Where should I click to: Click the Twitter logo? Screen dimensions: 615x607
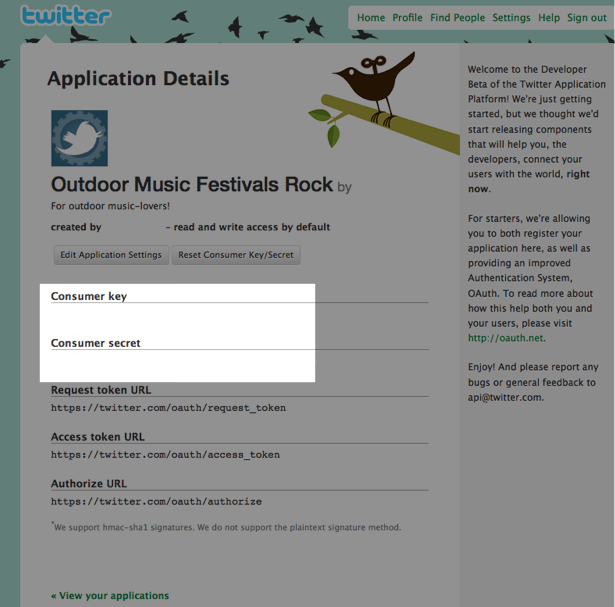click(x=66, y=16)
